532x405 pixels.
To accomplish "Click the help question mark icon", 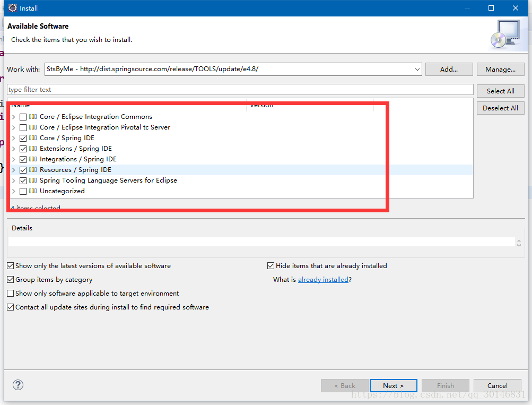I will [18, 385].
